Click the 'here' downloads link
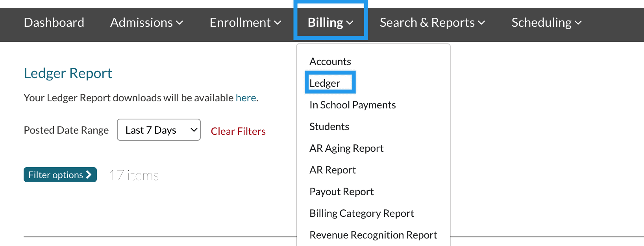 click(x=246, y=98)
